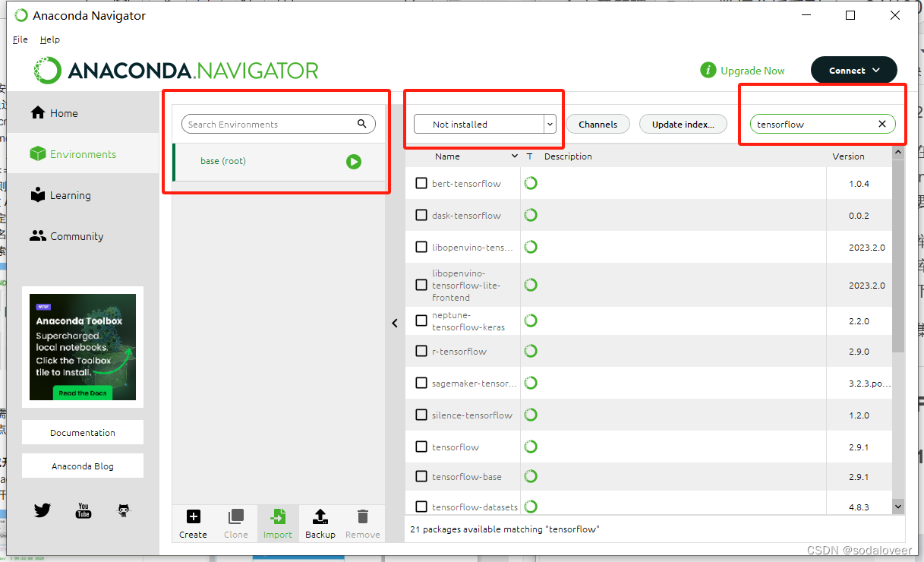Click the Learning sidebar icon
This screenshot has width=924, height=562.
click(38, 194)
